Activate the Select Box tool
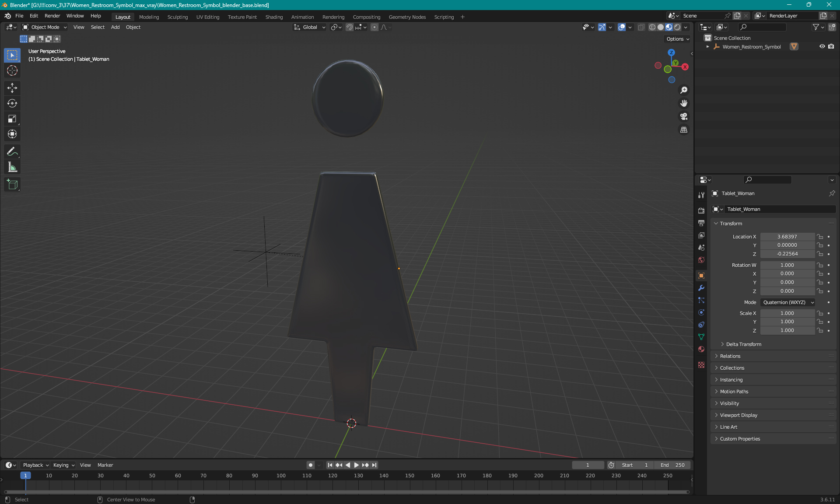 point(12,55)
